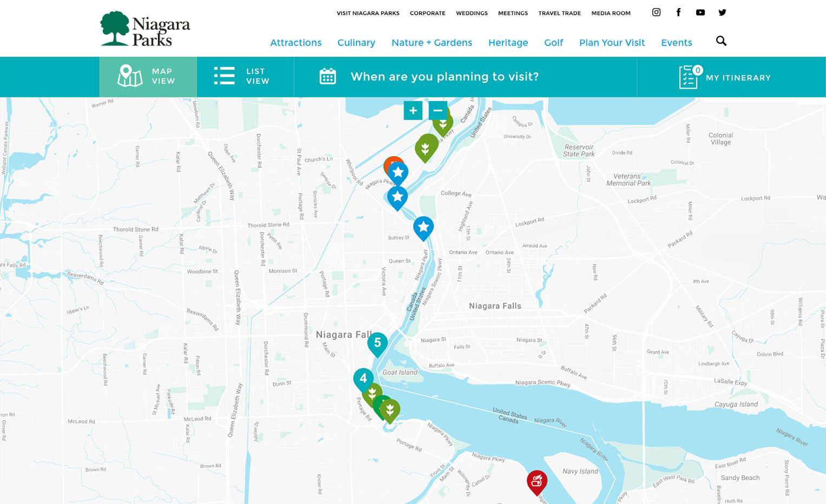
Task: Click blue star marker near Buttrey St
Action: pos(423,228)
